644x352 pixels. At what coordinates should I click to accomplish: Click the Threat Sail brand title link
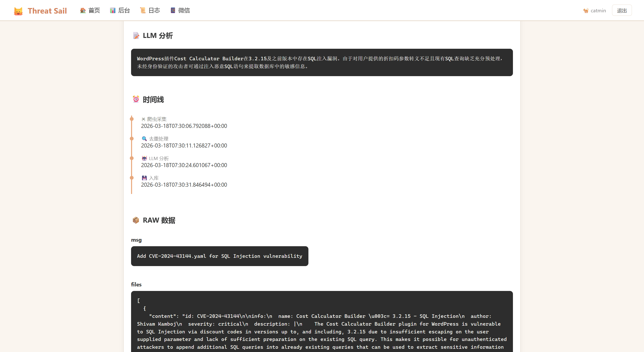pos(47,11)
